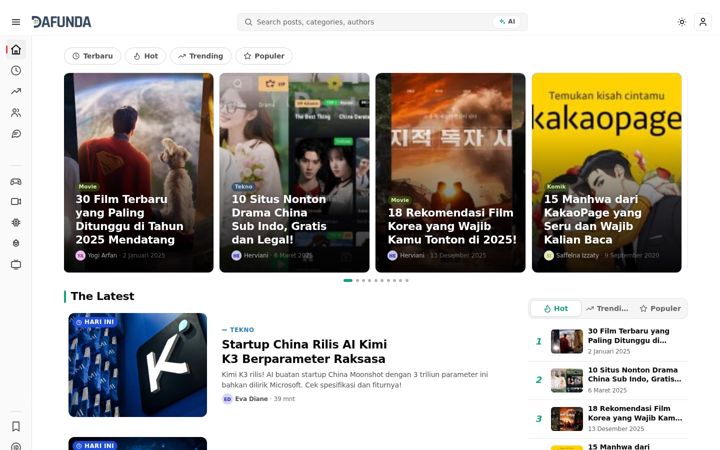Click the Tekno tag on Drama China card
This screenshot has width=720, height=450.
(243, 187)
